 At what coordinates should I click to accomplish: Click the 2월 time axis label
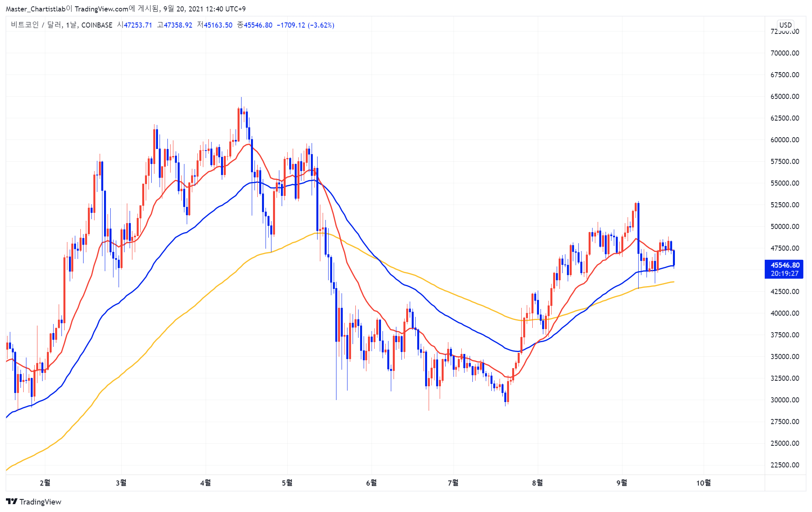(45, 482)
